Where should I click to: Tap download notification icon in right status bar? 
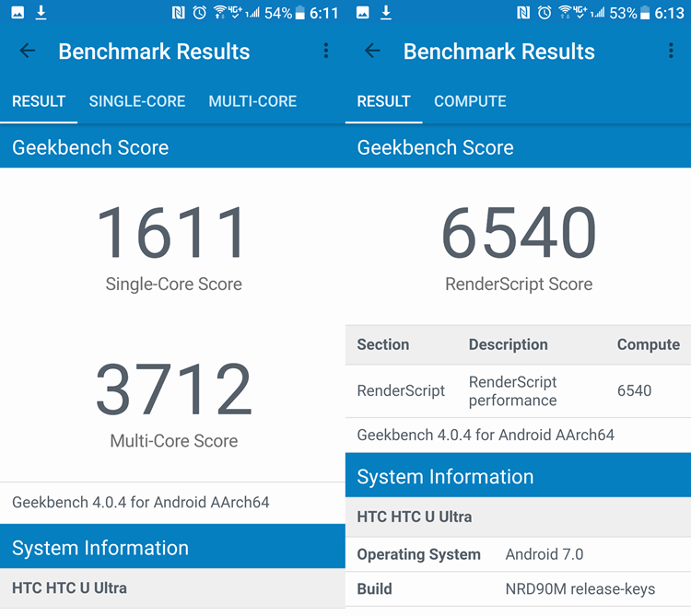click(386, 13)
